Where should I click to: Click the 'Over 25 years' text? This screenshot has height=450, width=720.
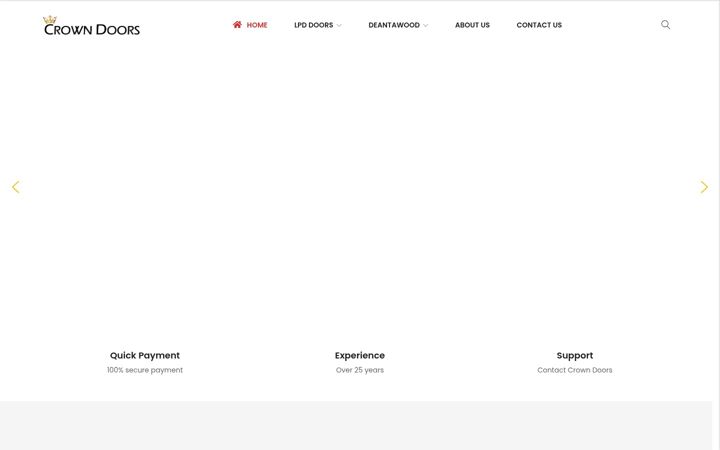(x=360, y=370)
